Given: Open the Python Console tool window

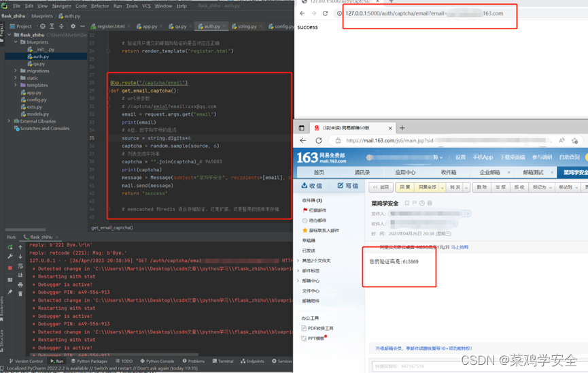Looking at the screenshot, I should tap(157, 361).
